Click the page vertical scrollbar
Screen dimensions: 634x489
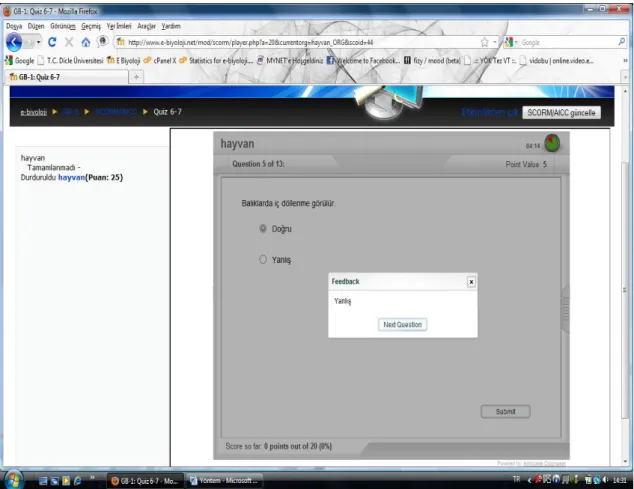(625, 277)
